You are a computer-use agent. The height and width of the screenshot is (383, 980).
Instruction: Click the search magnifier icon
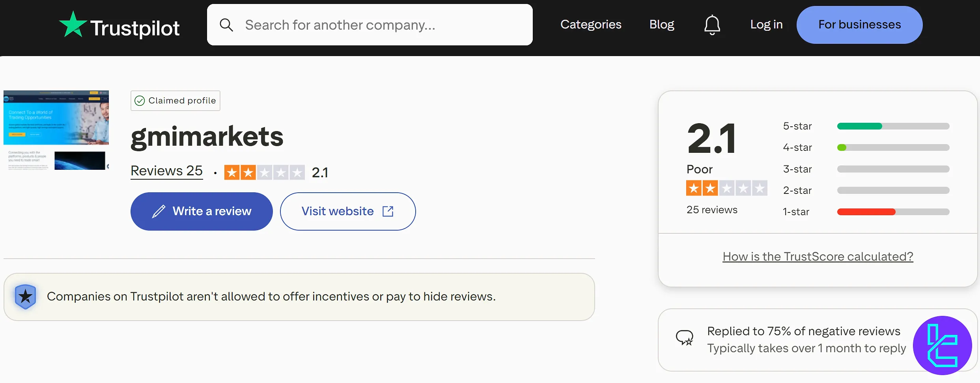pyautogui.click(x=226, y=25)
